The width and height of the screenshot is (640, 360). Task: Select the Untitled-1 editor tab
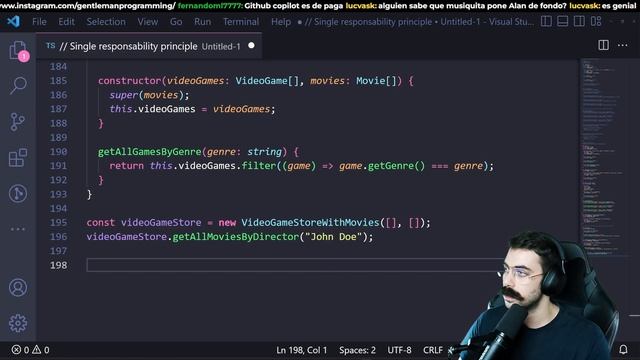click(x=149, y=46)
